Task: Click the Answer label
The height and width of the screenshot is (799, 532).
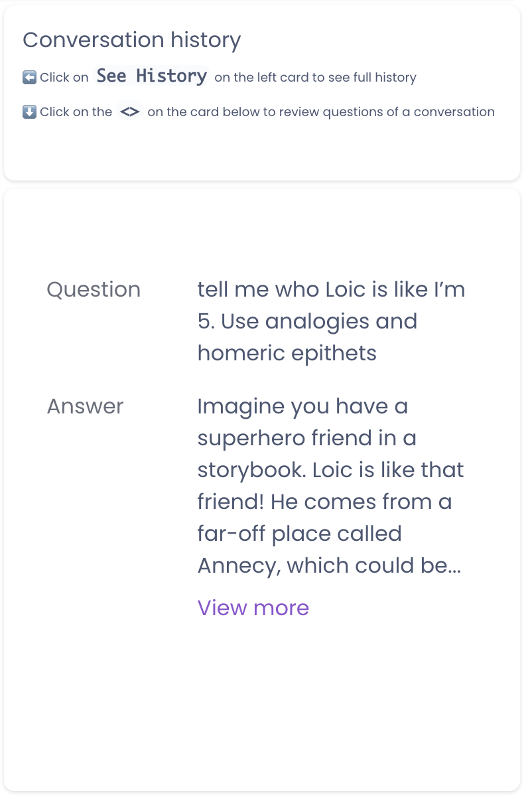Action: click(x=85, y=407)
